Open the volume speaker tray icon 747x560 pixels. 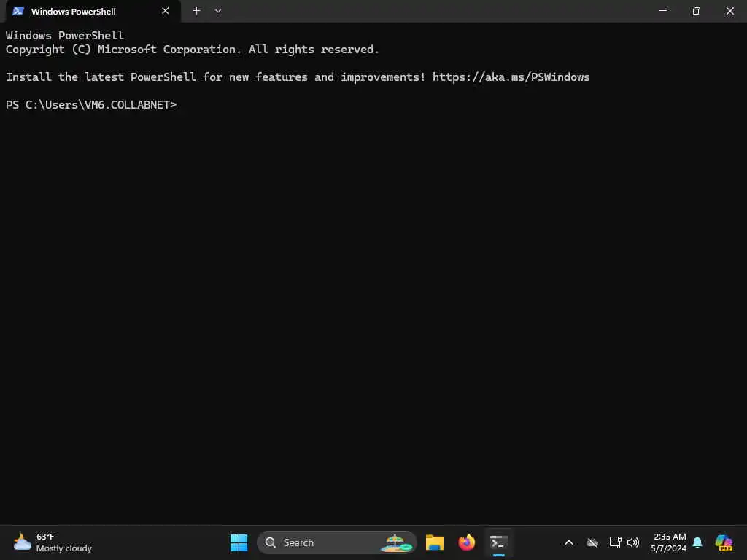tap(633, 542)
